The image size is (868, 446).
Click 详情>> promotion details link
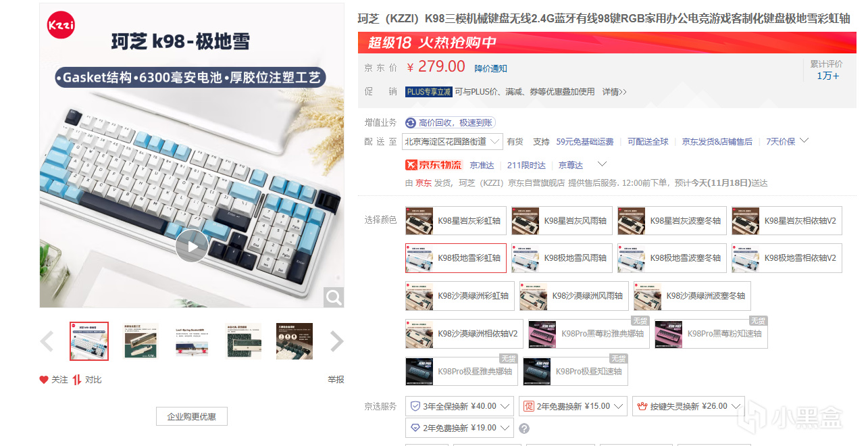[x=615, y=92]
